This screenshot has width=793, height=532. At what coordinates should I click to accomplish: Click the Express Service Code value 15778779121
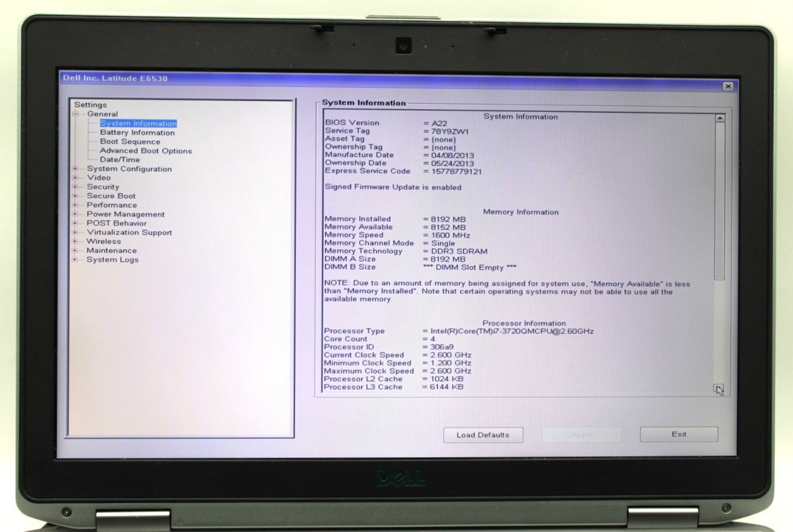pos(456,172)
